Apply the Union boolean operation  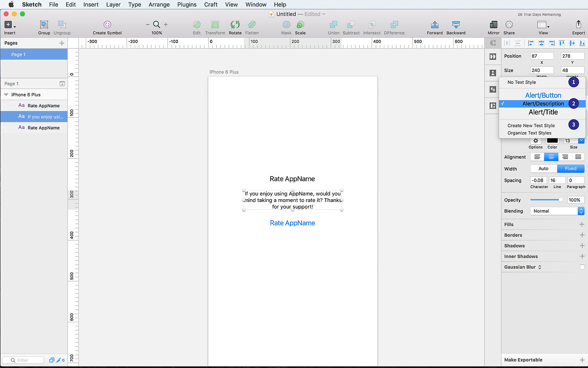tap(334, 25)
